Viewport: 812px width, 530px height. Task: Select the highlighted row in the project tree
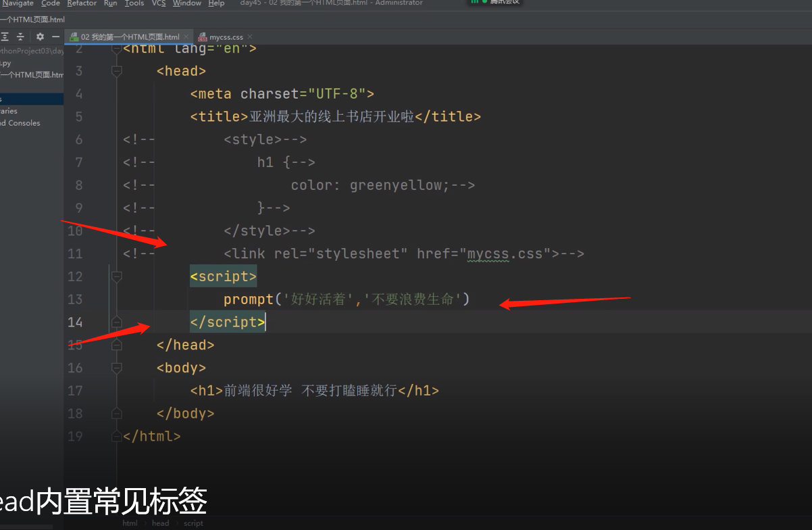point(32,99)
